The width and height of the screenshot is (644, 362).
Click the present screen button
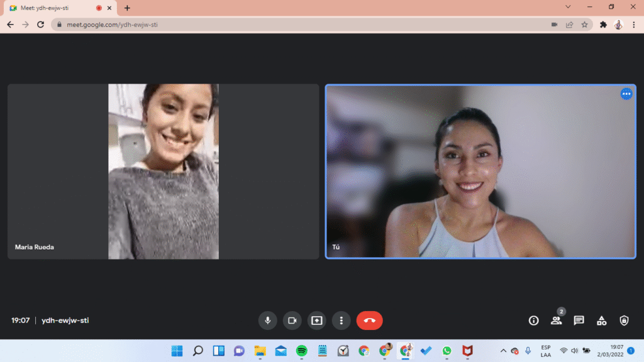(x=316, y=321)
